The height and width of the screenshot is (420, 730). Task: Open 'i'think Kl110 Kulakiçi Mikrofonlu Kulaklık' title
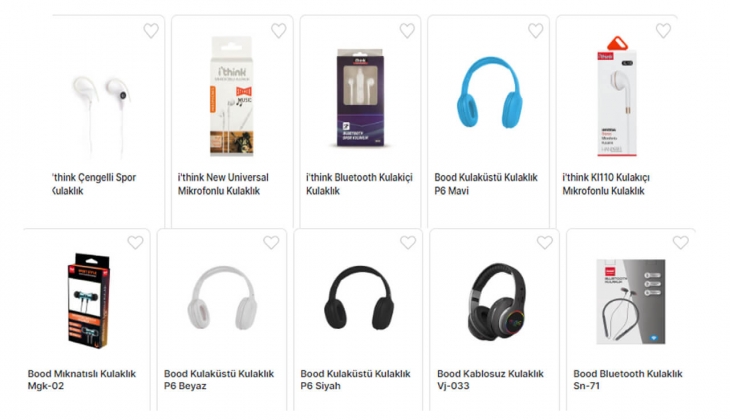point(606,184)
